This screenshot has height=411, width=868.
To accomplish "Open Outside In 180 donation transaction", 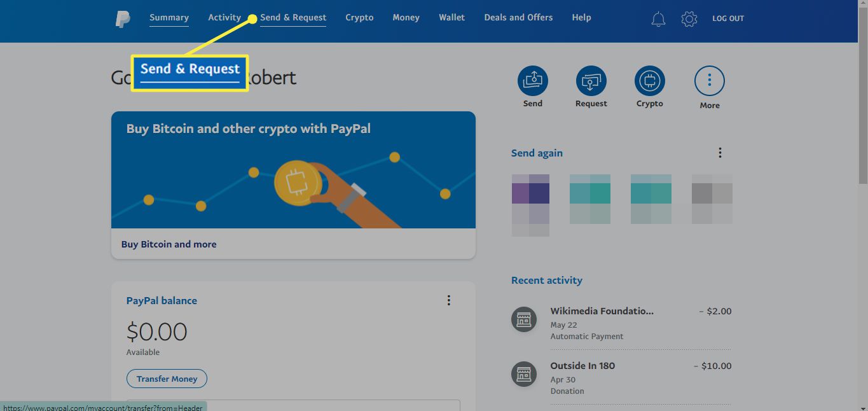I will [621, 378].
